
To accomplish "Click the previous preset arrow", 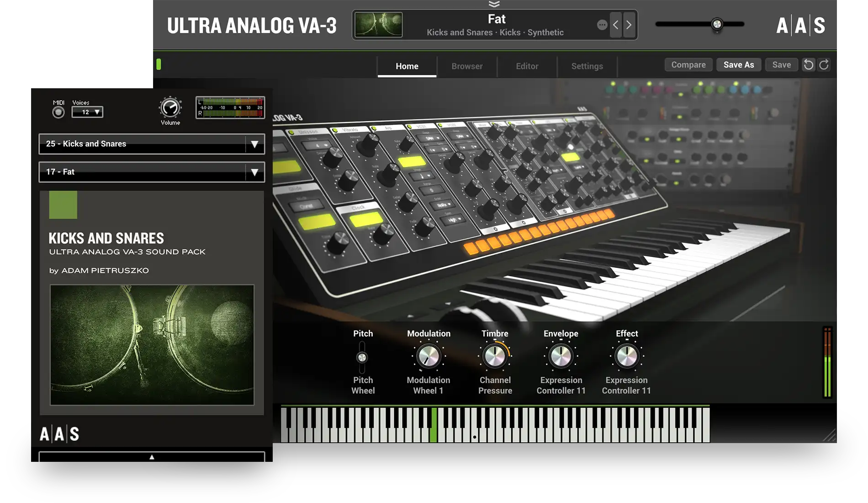I will click(616, 25).
